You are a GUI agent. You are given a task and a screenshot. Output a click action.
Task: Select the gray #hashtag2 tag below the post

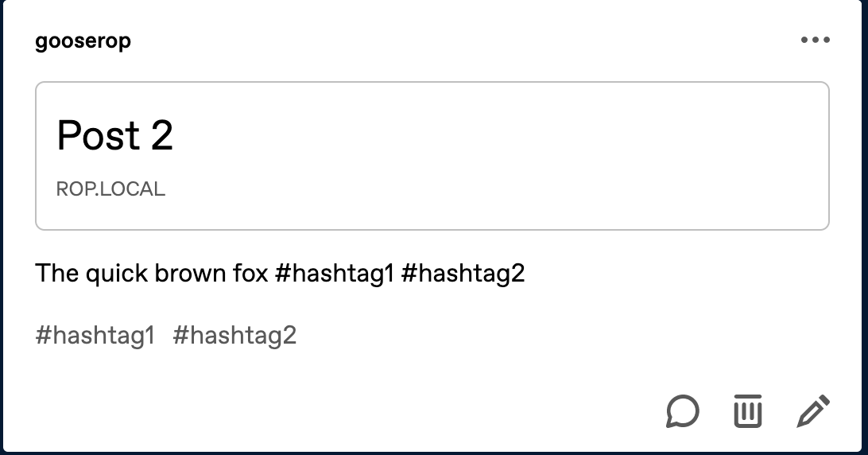point(234,335)
